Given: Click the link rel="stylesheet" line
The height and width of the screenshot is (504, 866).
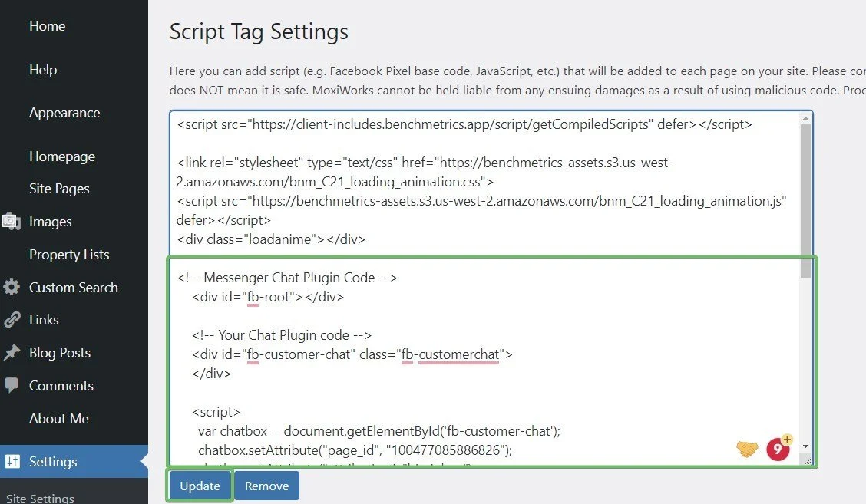Looking at the screenshot, I should 425,173.
